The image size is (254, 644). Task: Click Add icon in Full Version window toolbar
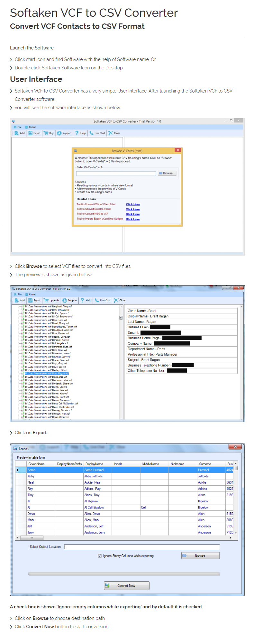16,300
